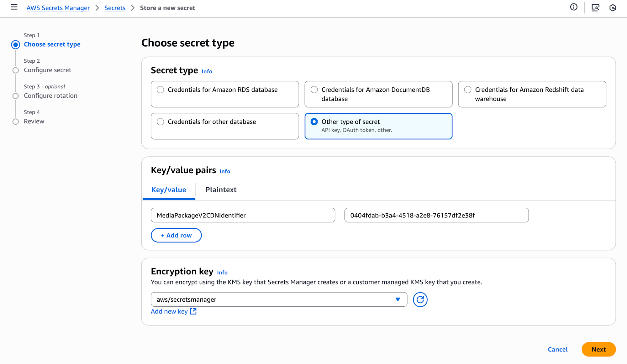Open Secrets breadcrumb link
Image resolution: width=627 pixels, height=364 pixels.
tap(115, 8)
